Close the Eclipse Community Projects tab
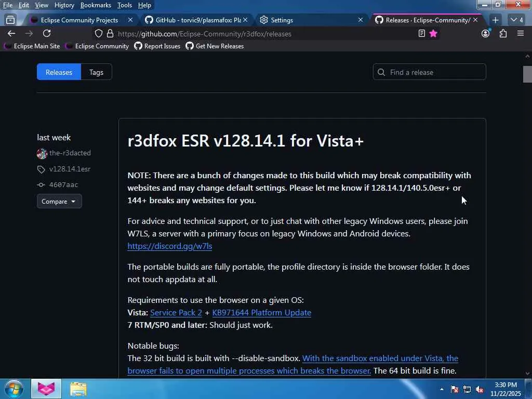 [x=130, y=20]
